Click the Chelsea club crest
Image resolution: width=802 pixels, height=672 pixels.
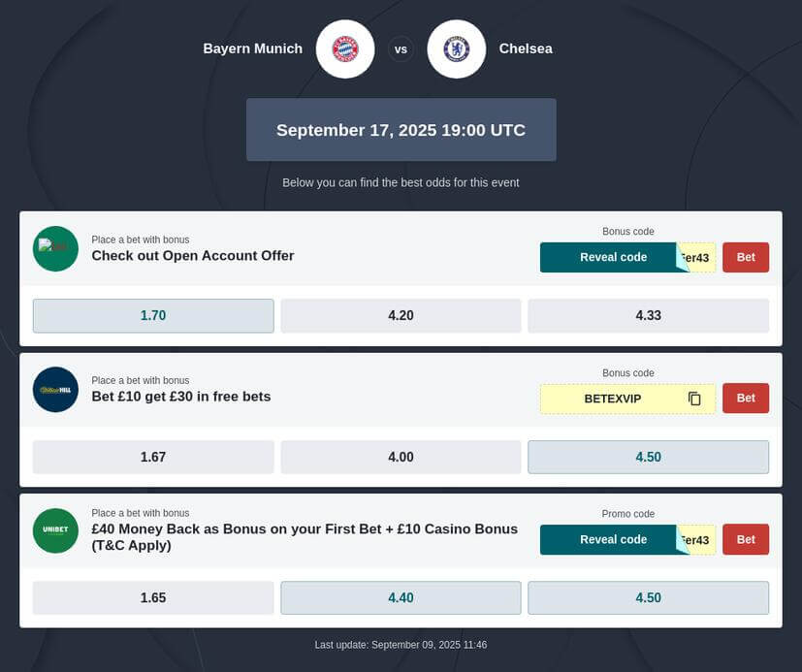tap(456, 49)
